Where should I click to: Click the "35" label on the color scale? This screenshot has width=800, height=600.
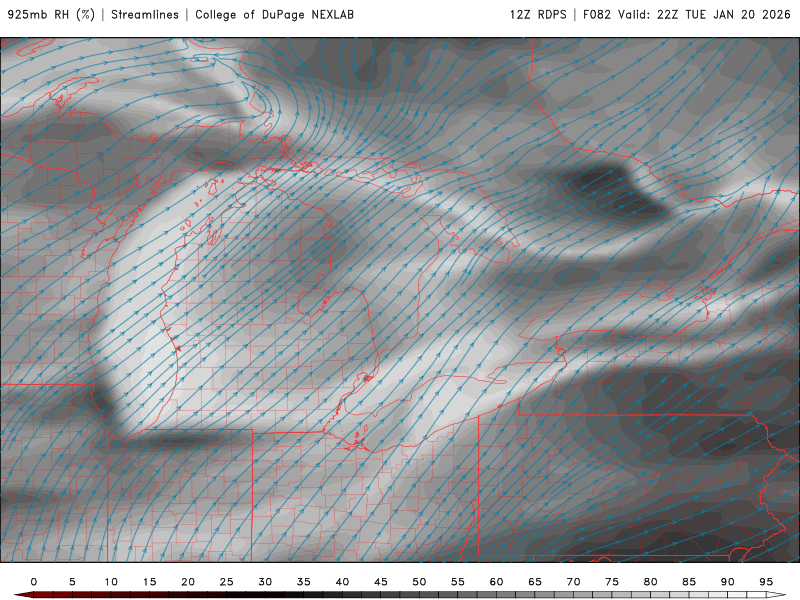click(x=304, y=582)
